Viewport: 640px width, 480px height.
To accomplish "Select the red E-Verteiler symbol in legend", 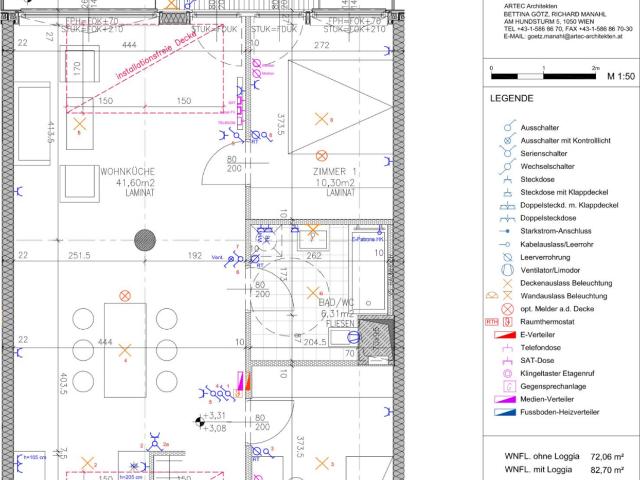I will tap(505, 335).
